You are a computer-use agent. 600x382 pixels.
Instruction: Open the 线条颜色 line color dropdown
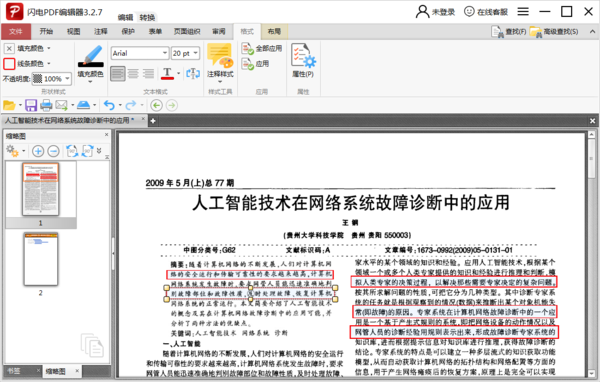[49, 63]
